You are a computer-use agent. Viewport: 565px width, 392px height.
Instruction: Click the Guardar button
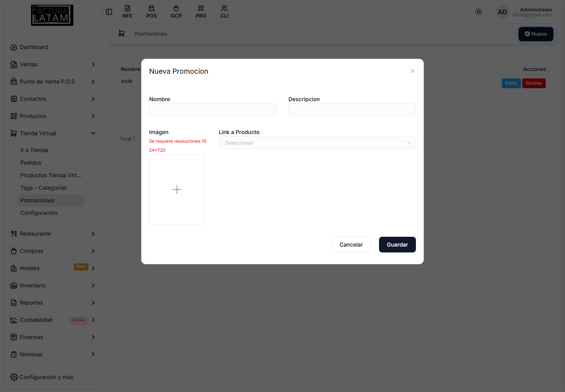(397, 245)
